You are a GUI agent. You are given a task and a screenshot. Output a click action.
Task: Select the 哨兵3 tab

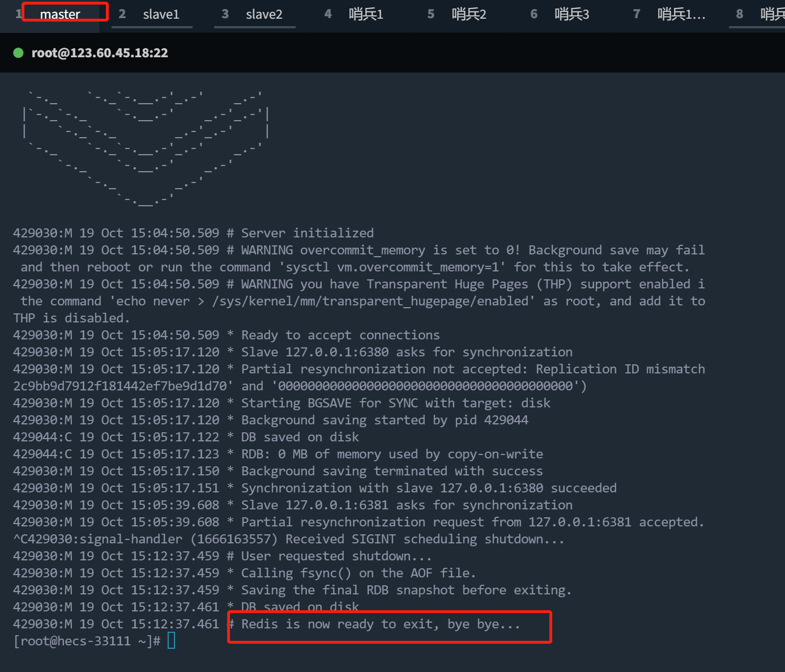[x=571, y=14]
